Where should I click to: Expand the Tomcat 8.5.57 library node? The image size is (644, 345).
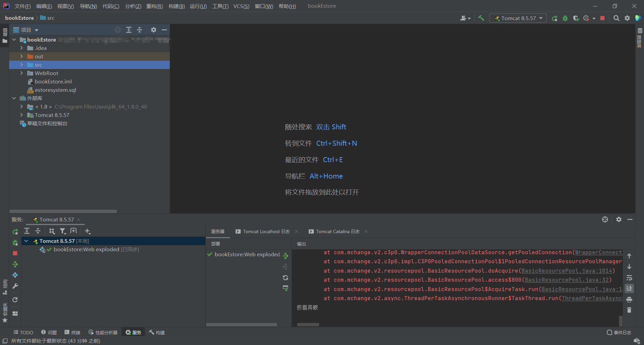coord(22,115)
